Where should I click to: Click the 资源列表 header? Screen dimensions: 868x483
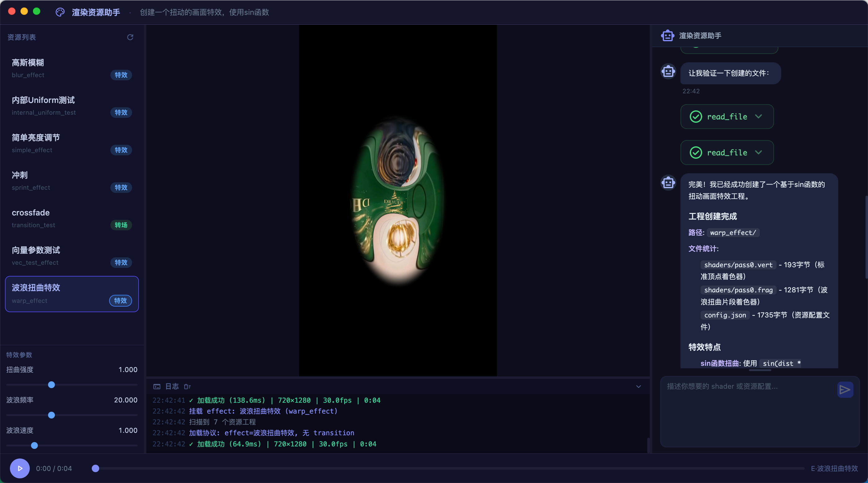22,37
